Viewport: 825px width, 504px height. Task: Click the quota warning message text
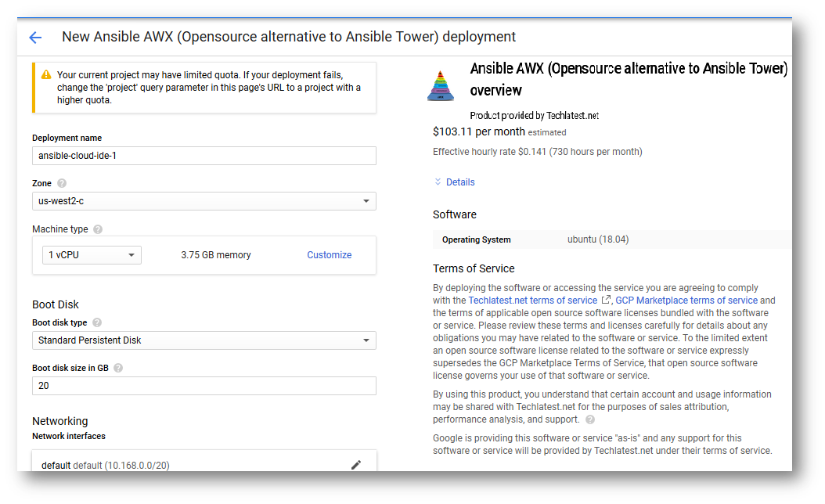tap(209, 88)
